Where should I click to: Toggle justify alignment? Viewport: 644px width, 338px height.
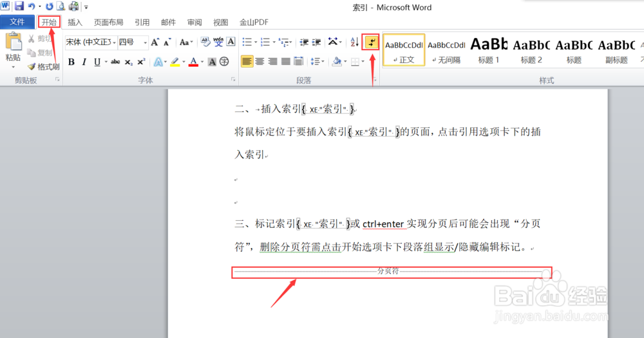(x=285, y=62)
